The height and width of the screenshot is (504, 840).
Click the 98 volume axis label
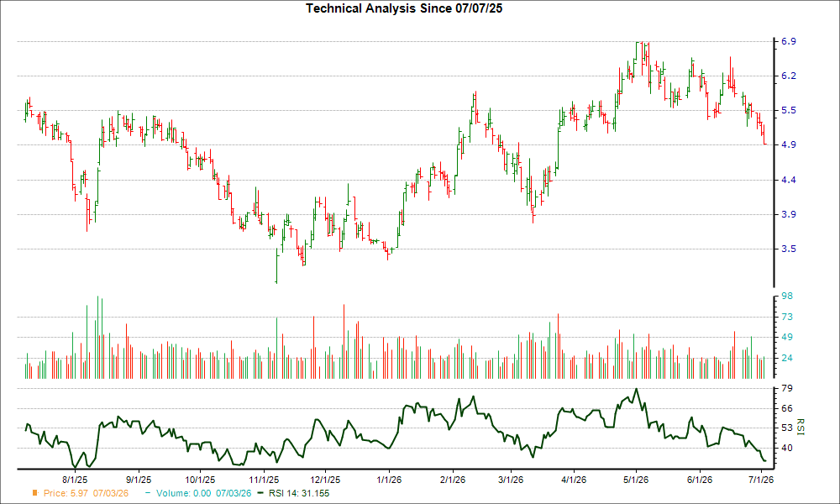(x=787, y=297)
